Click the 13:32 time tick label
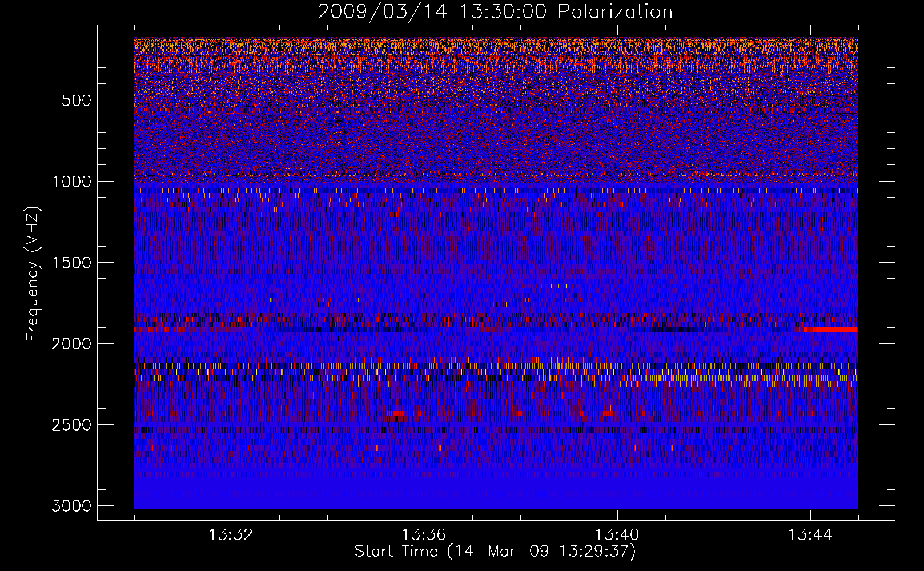Image resolution: width=924 pixels, height=571 pixels. pos(231,535)
